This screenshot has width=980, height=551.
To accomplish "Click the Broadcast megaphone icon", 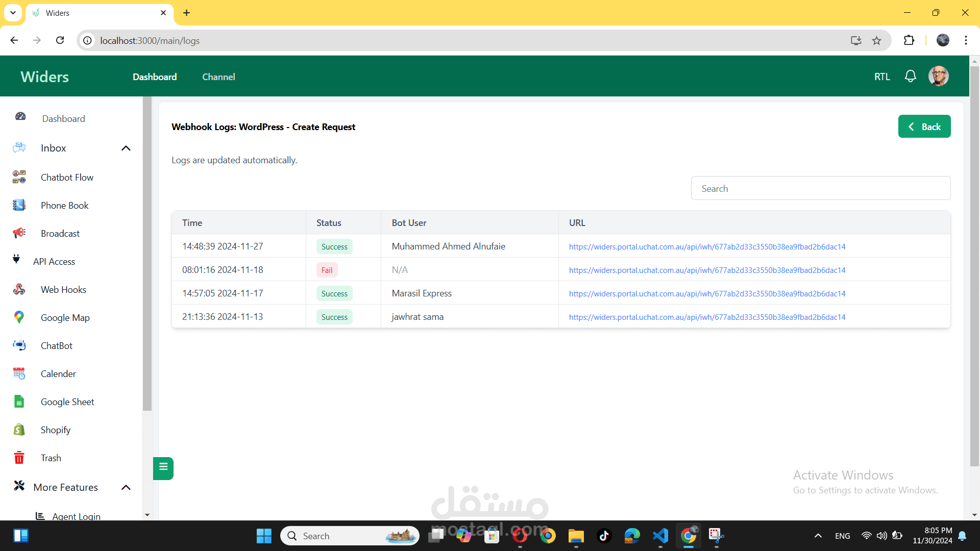I will pyautogui.click(x=19, y=233).
